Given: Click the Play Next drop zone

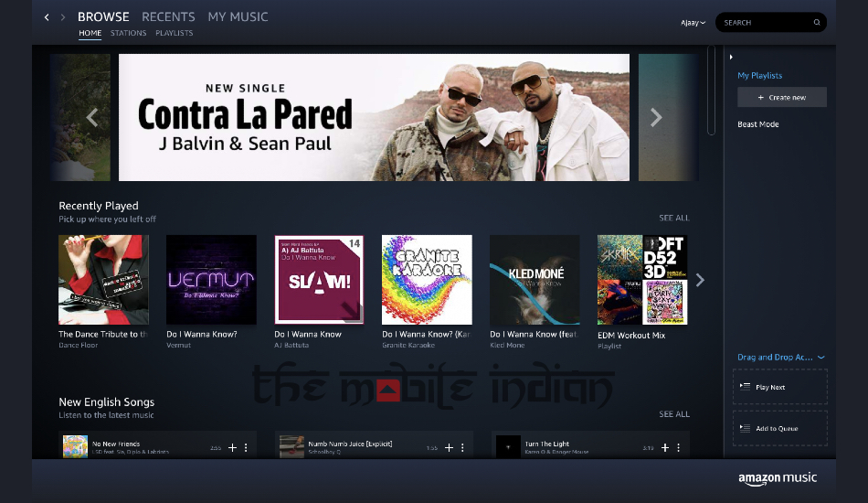Looking at the screenshot, I should [780, 387].
